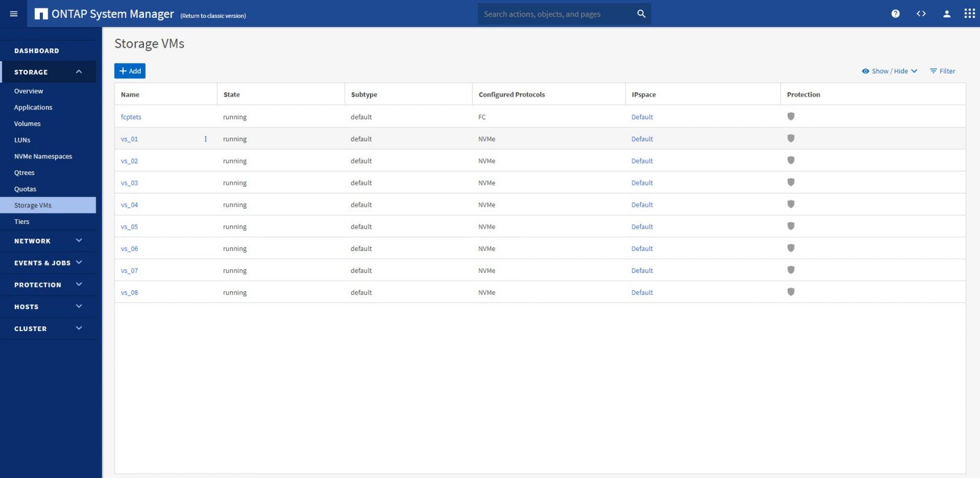This screenshot has height=478, width=980.
Task: Add a new storage VM
Action: click(x=130, y=71)
